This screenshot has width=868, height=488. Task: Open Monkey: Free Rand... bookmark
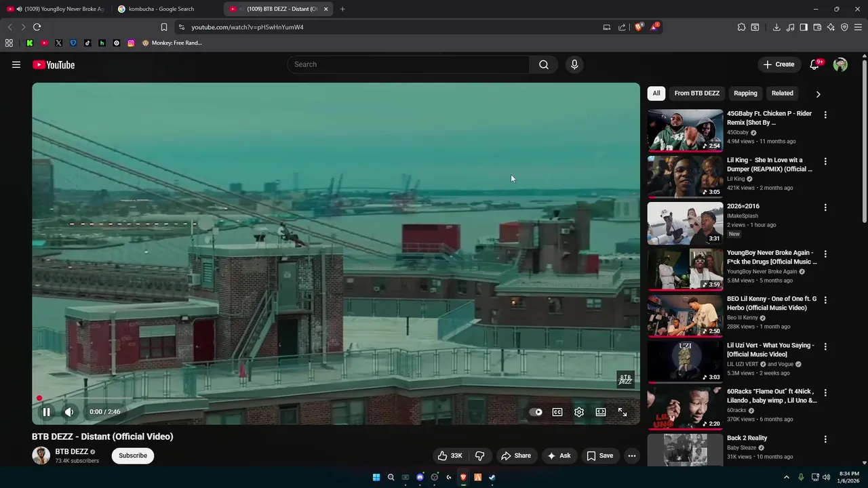tap(172, 43)
